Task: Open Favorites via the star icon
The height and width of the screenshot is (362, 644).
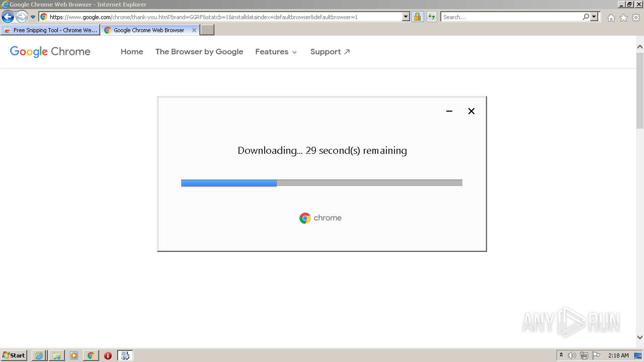Action: pos(623,18)
